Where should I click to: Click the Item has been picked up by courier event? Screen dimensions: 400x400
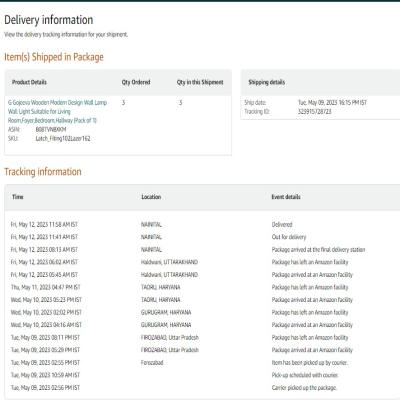pyautogui.click(x=310, y=362)
